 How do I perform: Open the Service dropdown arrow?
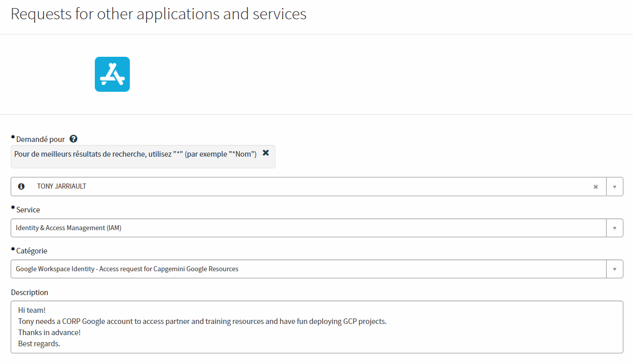coord(614,228)
